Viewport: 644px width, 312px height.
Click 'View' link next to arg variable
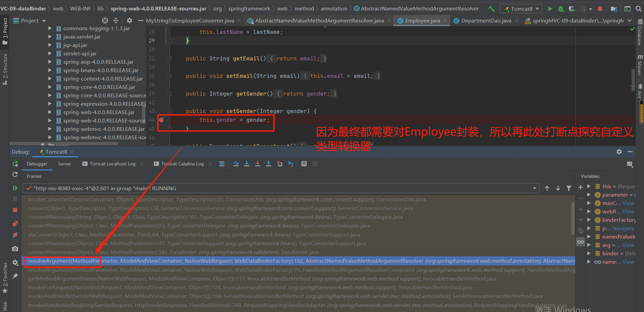pyautogui.click(x=628, y=245)
